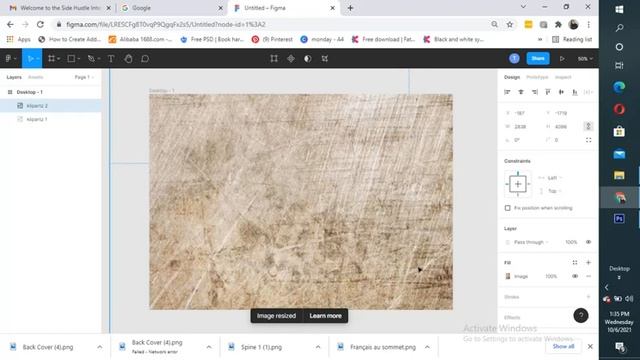Open the Page 1 dropdown
The height and width of the screenshot is (360, 640).
(84, 77)
